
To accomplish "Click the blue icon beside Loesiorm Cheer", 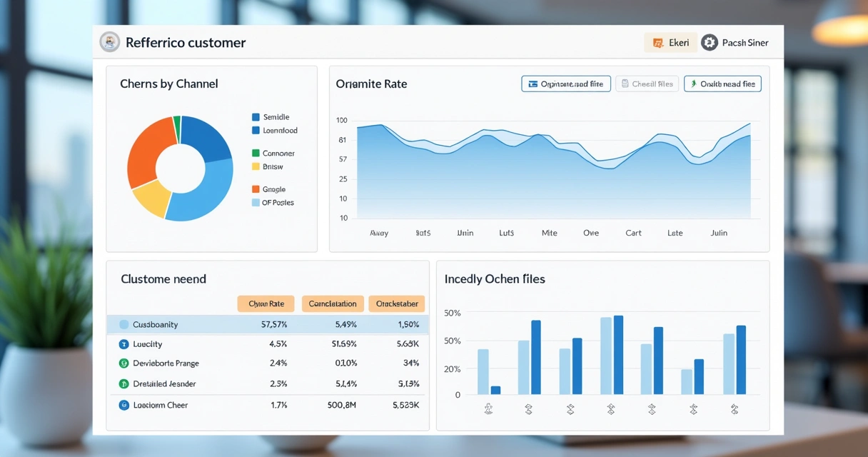I will tap(123, 405).
